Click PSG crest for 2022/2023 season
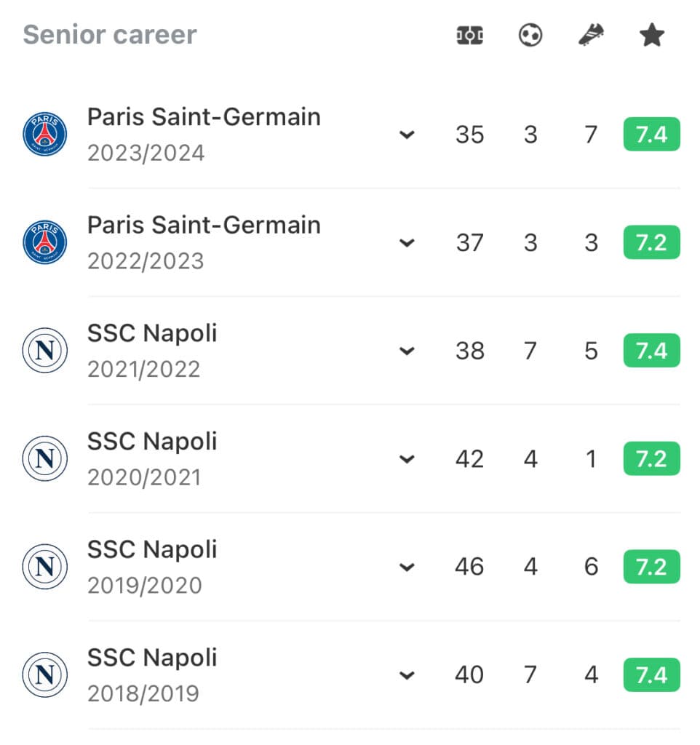This screenshot has width=700, height=745. (44, 242)
